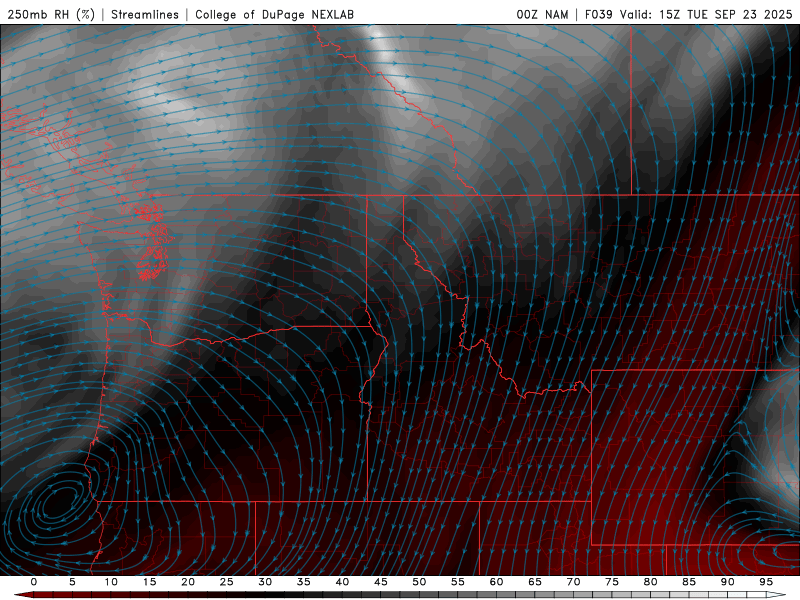Select the 'Streamlines' label in header
The height and width of the screenshot is (600, 800).
(145, 14)
